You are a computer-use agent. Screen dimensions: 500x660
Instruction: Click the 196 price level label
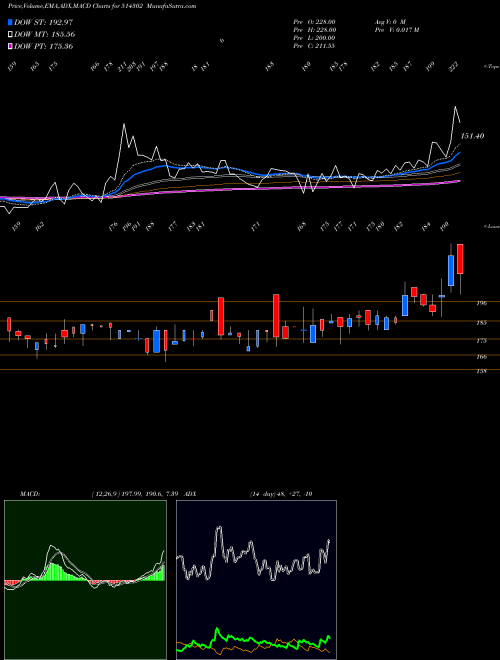482,303
